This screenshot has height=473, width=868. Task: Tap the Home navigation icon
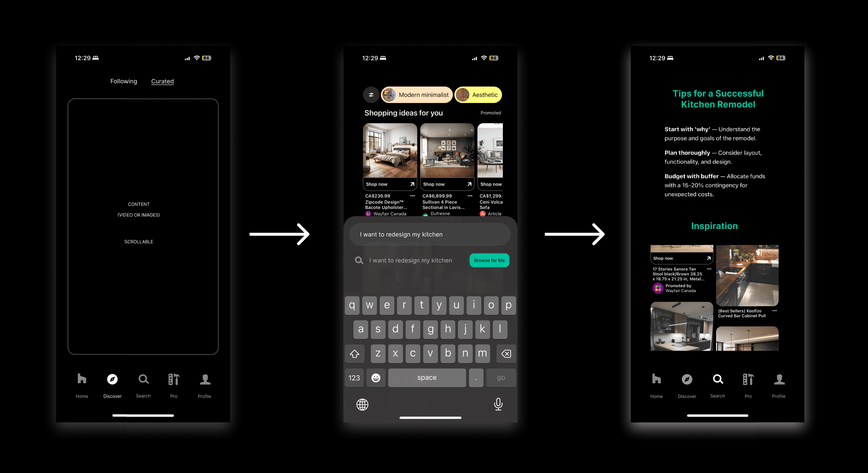(82, 380)
